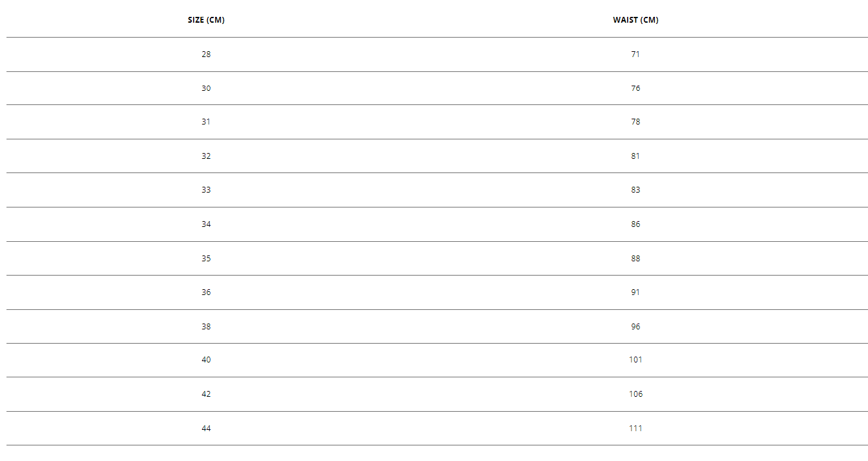Click waist value 111

pos(635,429)
